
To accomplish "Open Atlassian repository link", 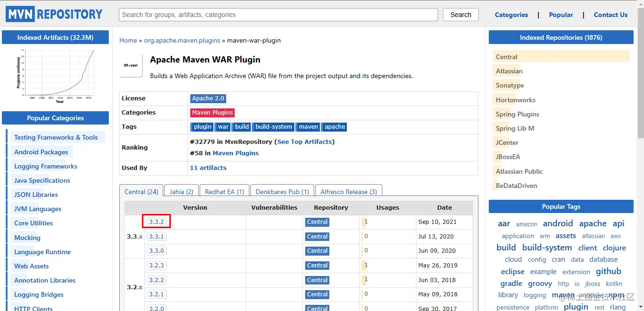I will point(509,71).
